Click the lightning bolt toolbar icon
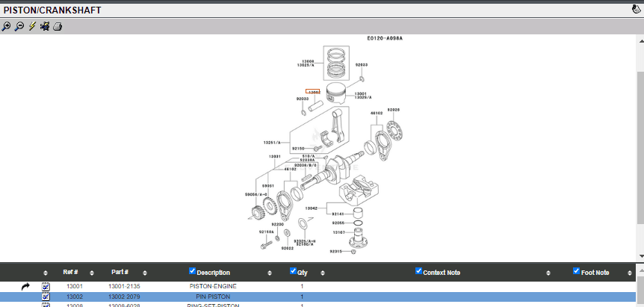 coord(32,26)
